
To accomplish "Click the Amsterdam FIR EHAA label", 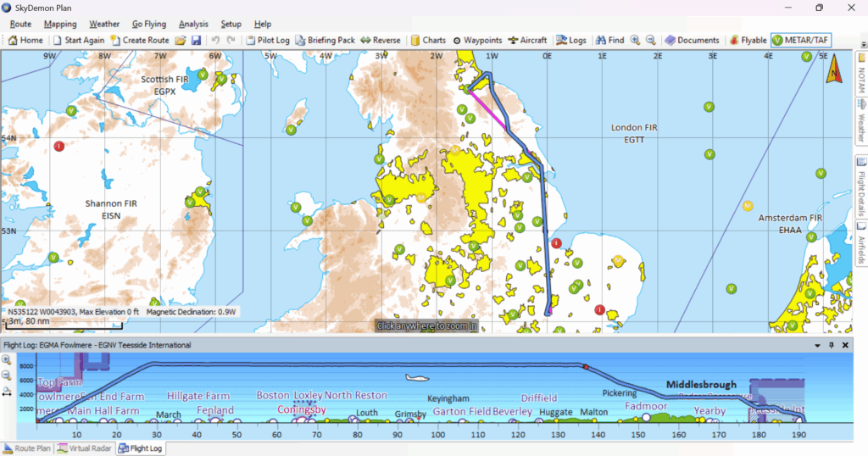I will (790, 224).
